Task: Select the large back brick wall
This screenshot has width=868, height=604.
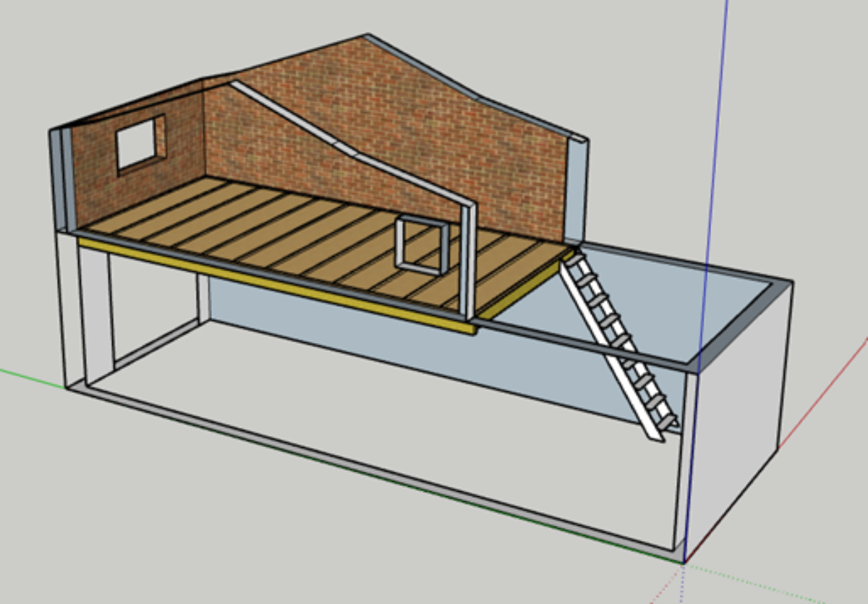Action: [405, 123]
